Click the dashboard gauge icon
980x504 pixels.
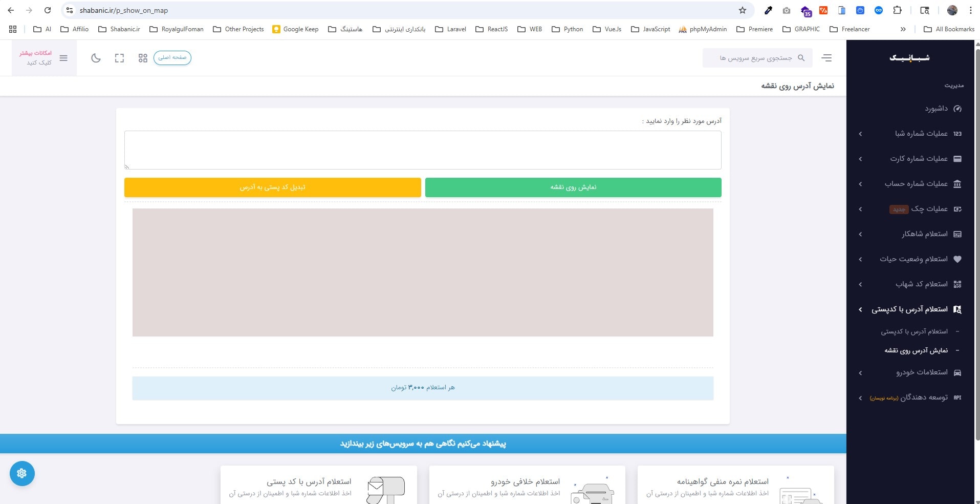957,109
